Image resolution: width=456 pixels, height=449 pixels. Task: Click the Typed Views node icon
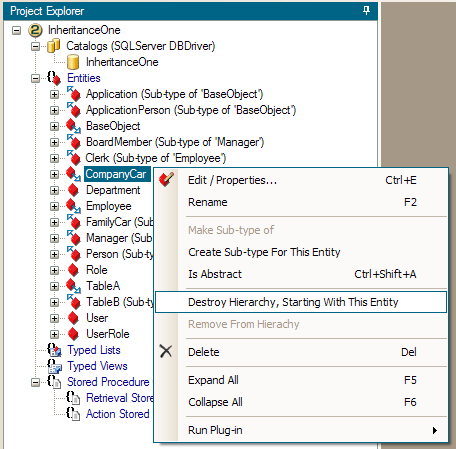click(x=54, y=366)
